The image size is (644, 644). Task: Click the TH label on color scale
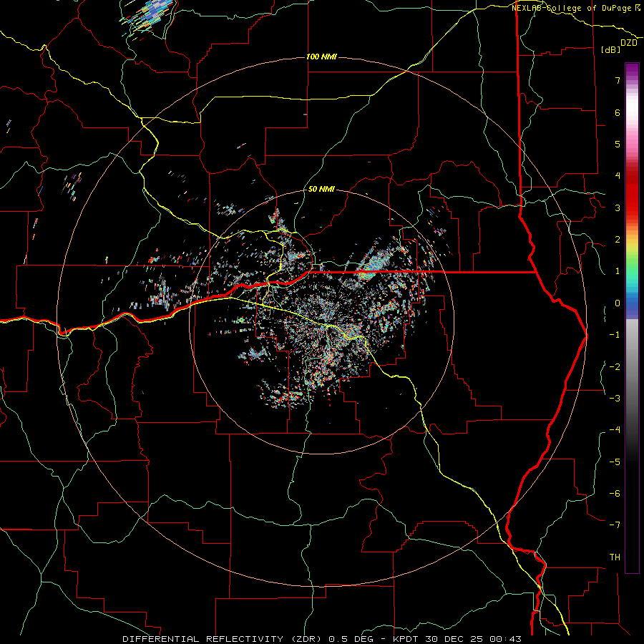click(615, 557)
